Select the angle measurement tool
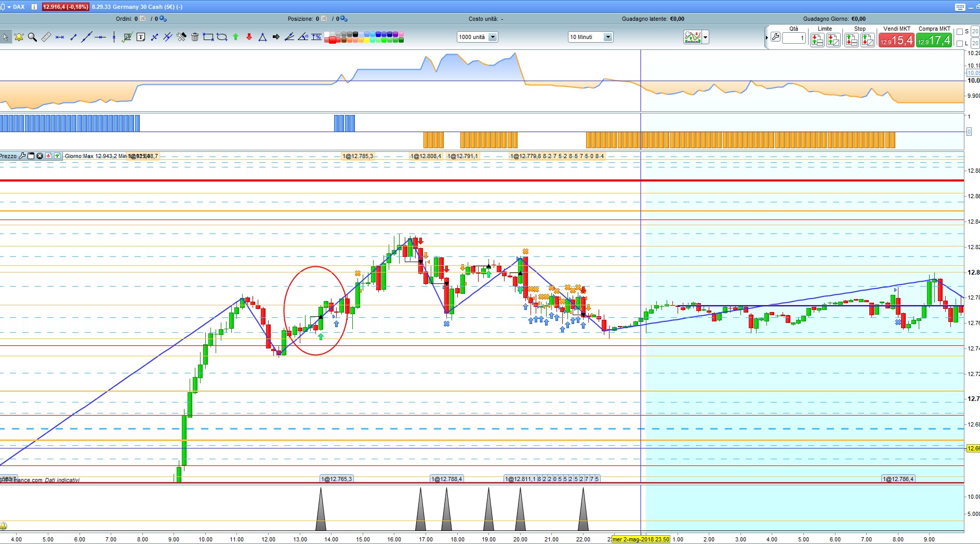Image resolution: width=980 pixels, height=544 pixels. pos(303,37)
